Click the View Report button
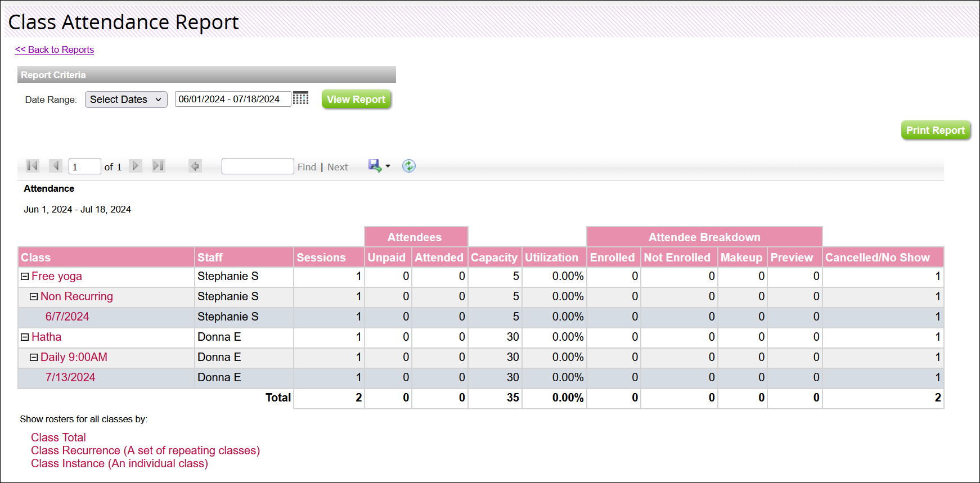Screen dimensions: 980x483 tap(356, 100)
